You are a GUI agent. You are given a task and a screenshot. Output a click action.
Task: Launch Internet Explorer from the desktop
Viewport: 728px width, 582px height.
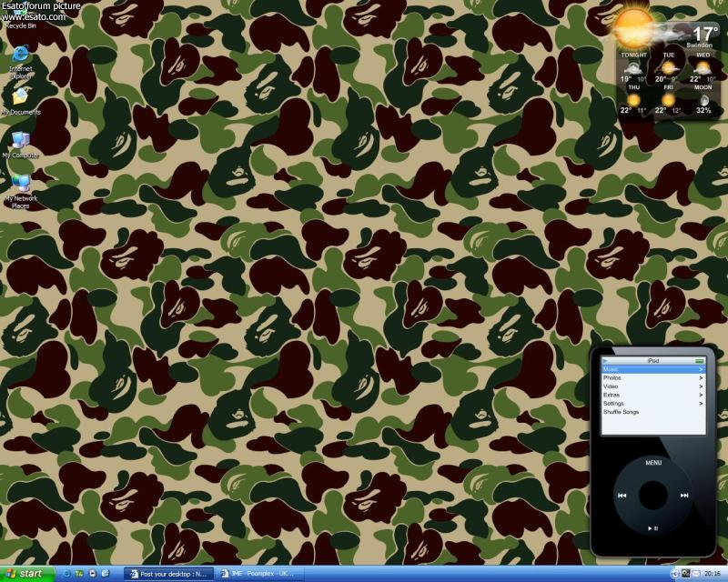point(19,56)
